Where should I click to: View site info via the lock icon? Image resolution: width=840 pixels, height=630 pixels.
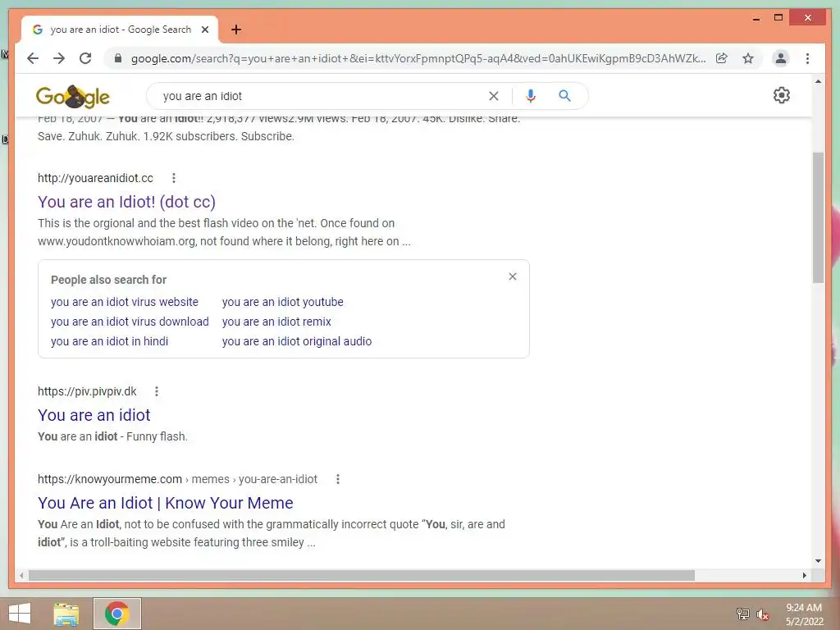pyautogui.click(x=118, y=58)
